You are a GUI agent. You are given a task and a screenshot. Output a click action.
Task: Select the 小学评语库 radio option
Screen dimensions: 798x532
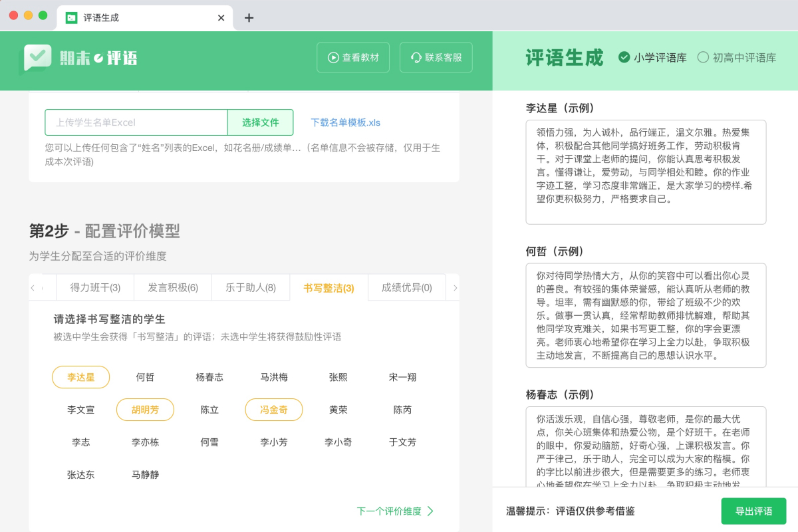coord(652,58)
